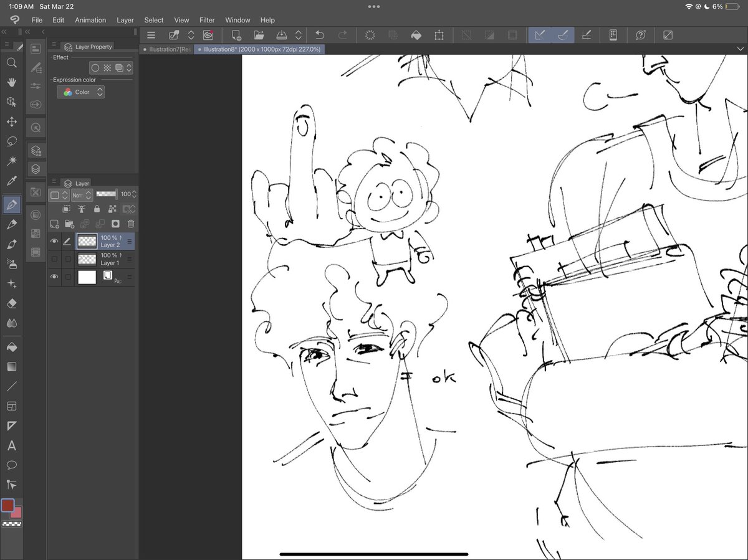748x560 pixels.
Task: Expand the dropdown beside the edit-document icon
Action: coord(191,36)
